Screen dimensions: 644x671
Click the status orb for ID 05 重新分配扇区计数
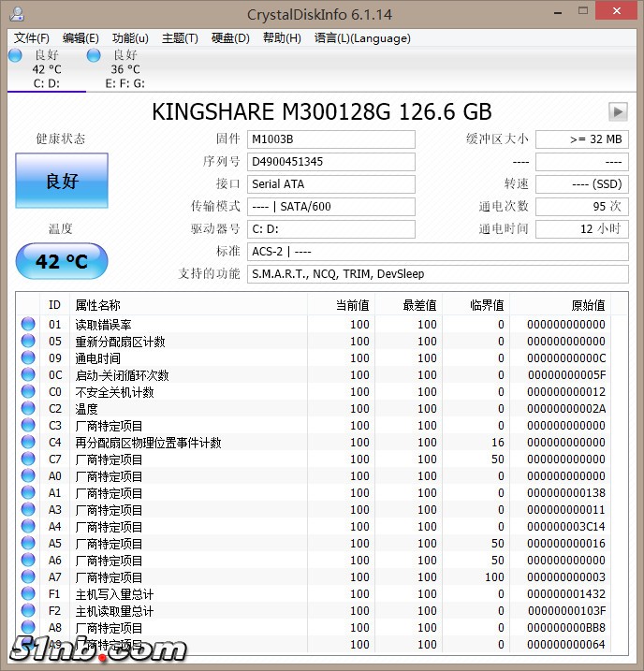pos(28,341)
